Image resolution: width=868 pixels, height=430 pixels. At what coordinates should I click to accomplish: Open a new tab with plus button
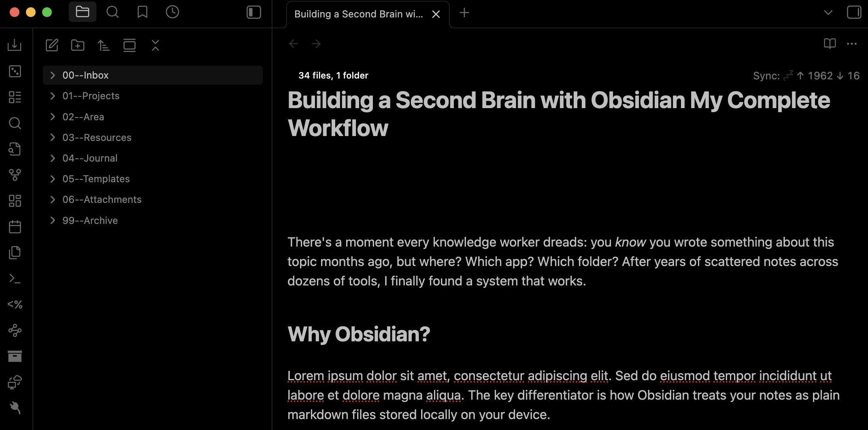point(464,13)
